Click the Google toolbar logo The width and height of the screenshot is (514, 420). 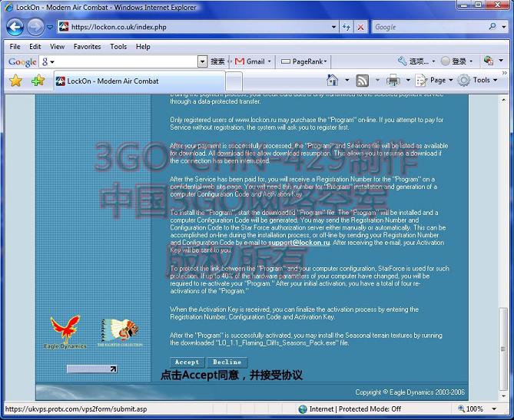[x=22, y=61]
